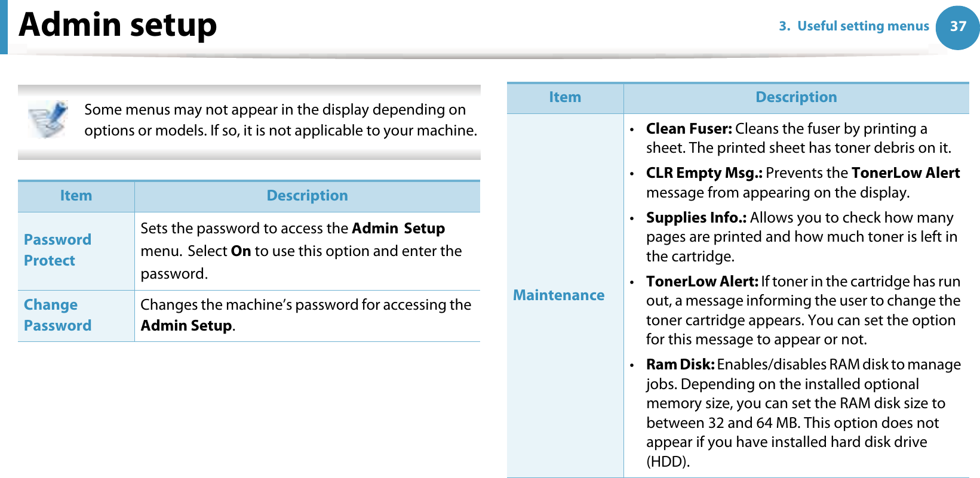Select the "Change Password" item

[57, 315]
